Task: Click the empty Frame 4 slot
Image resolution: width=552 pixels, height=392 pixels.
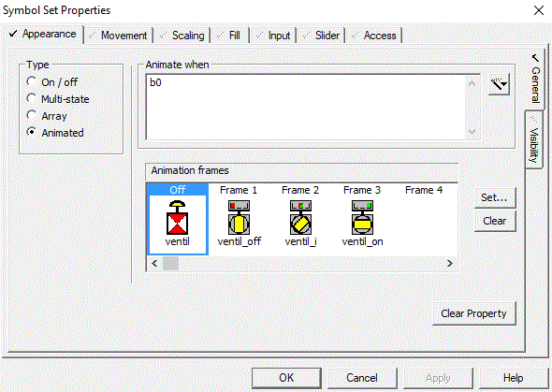Action: coord(424,219)
